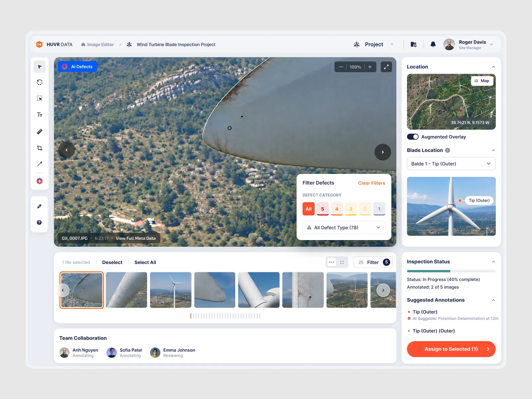Switch thumbnails to grid view
The height and width of the screenshot is (399, 532).
[x=342, y=262]
